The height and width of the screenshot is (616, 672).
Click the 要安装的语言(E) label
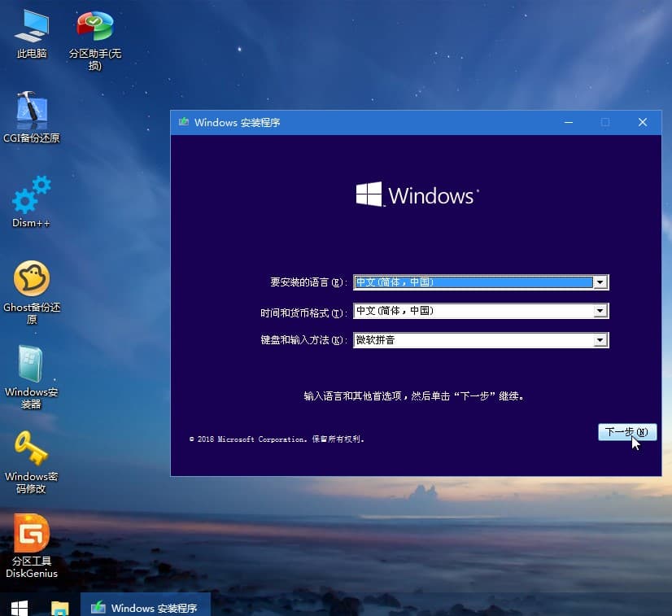pos(308,282)
